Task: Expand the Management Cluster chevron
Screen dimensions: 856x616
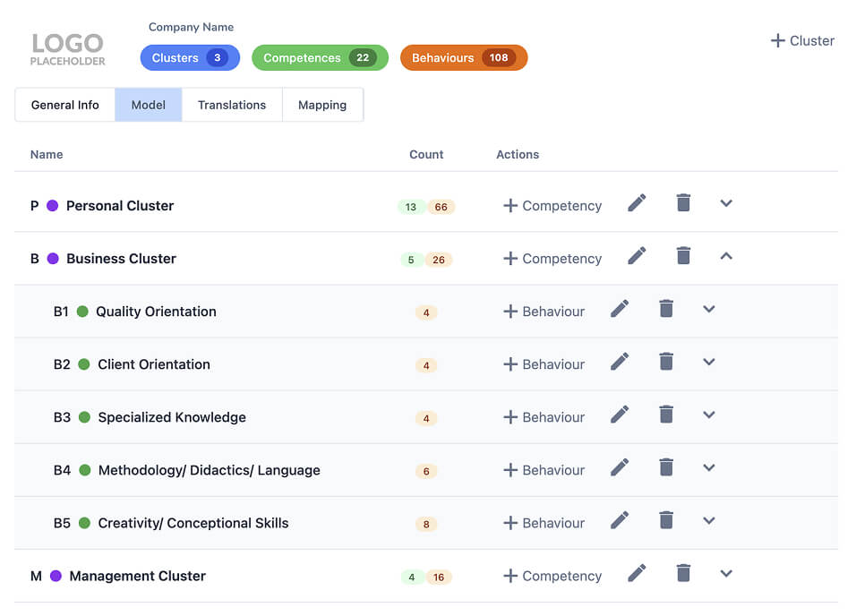Action: tap(726, 573)
